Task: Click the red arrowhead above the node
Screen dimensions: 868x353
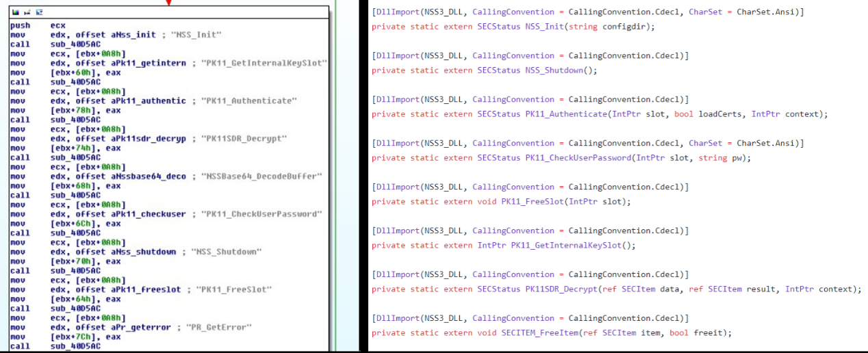Action: [x=168, y=3]
